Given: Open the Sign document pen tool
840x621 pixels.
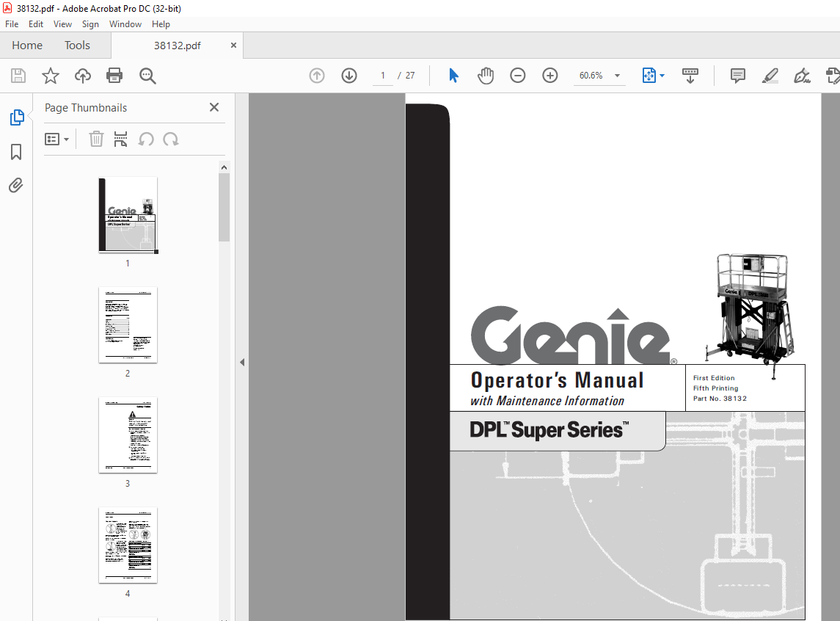Looking at the screenshot, I should [802, 76].
